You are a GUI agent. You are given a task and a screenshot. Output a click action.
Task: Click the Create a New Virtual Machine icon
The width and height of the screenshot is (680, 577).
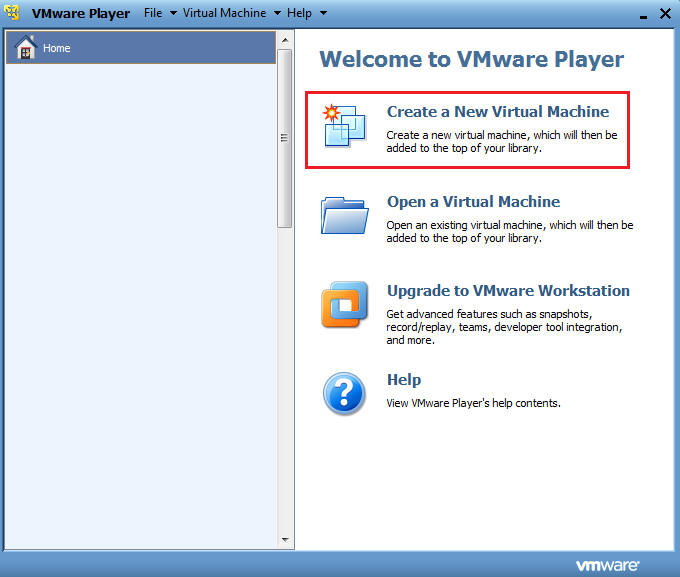click(x=345, y=126)
